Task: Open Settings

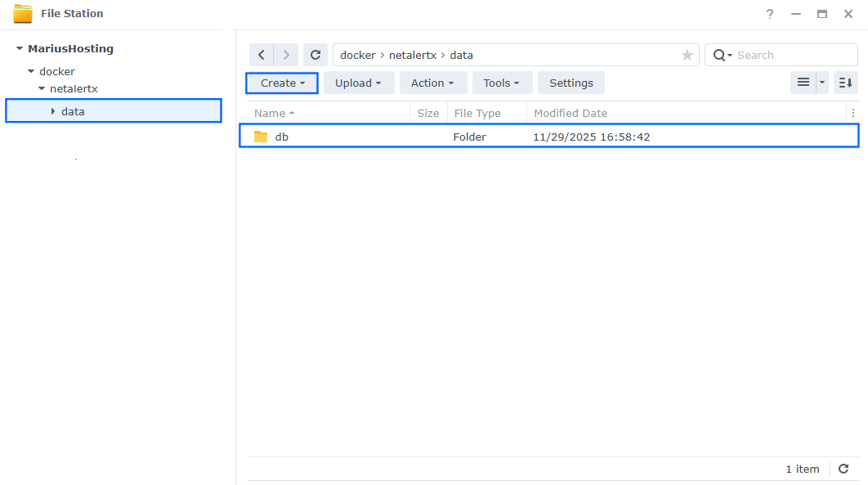Action: pos(570,83)
